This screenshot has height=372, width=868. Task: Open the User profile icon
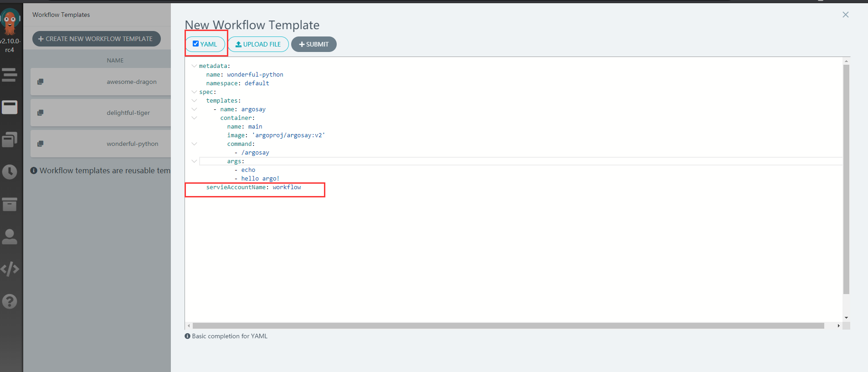point(10,237)
